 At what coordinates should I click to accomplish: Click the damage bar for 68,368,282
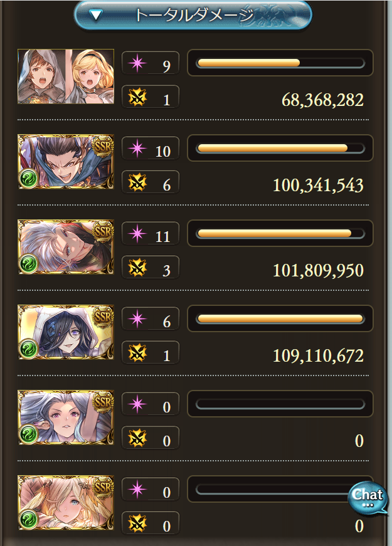(x=280, y=63)
